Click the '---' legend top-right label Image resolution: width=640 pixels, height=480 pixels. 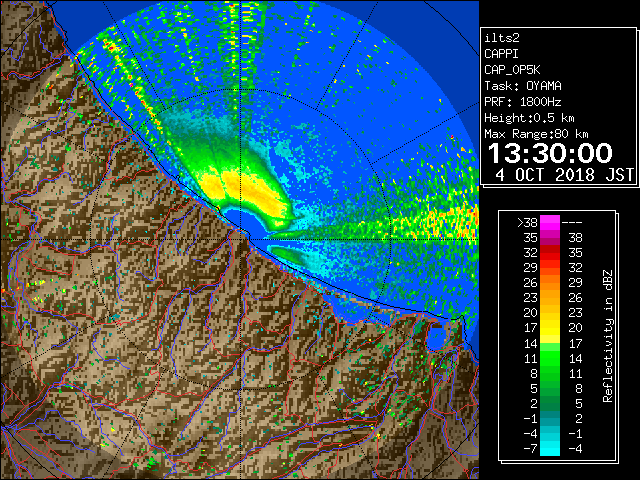[x=572, y=222]
